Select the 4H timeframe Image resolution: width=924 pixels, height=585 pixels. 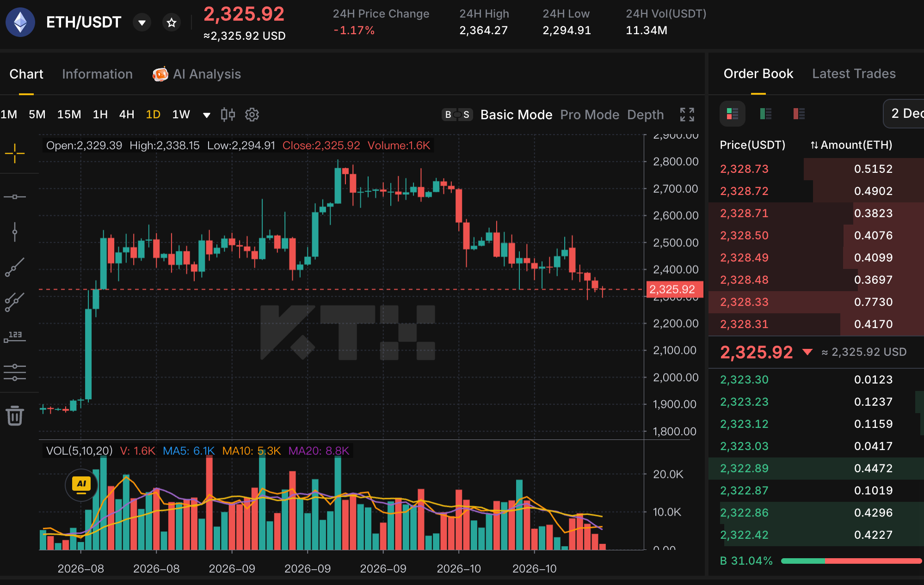[x=126, y=114]
